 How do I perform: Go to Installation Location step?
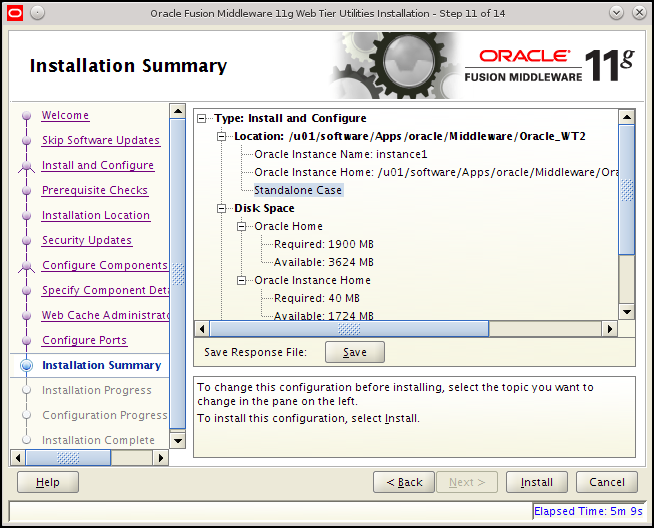pos(96,215)
